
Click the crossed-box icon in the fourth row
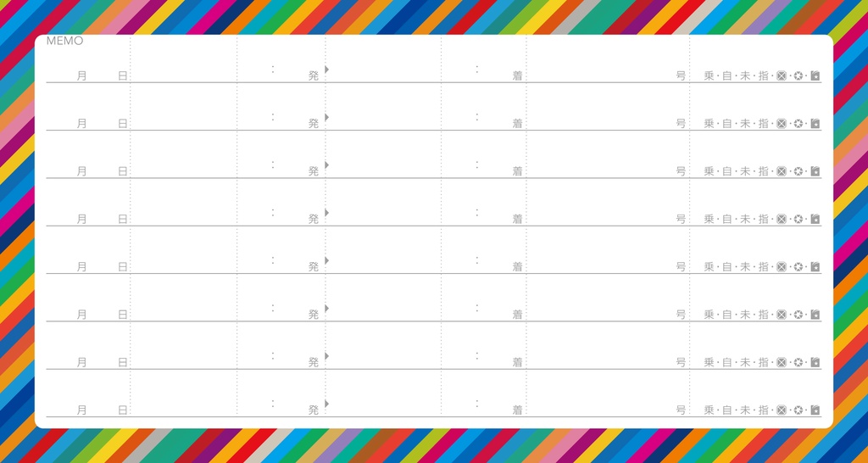click(x=782, y=219)
